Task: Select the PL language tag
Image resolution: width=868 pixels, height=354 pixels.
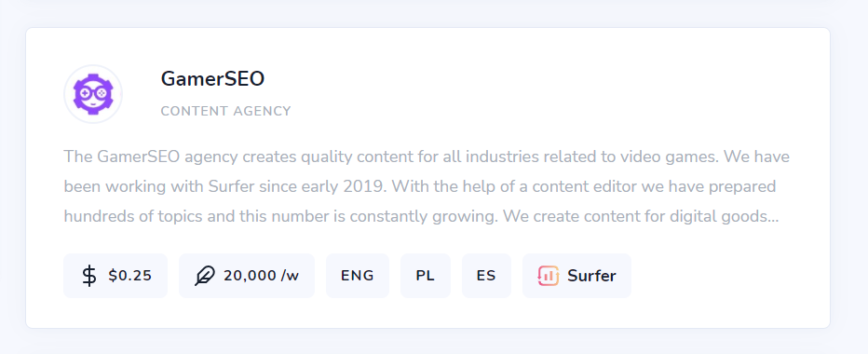Action: click(425, 276)
